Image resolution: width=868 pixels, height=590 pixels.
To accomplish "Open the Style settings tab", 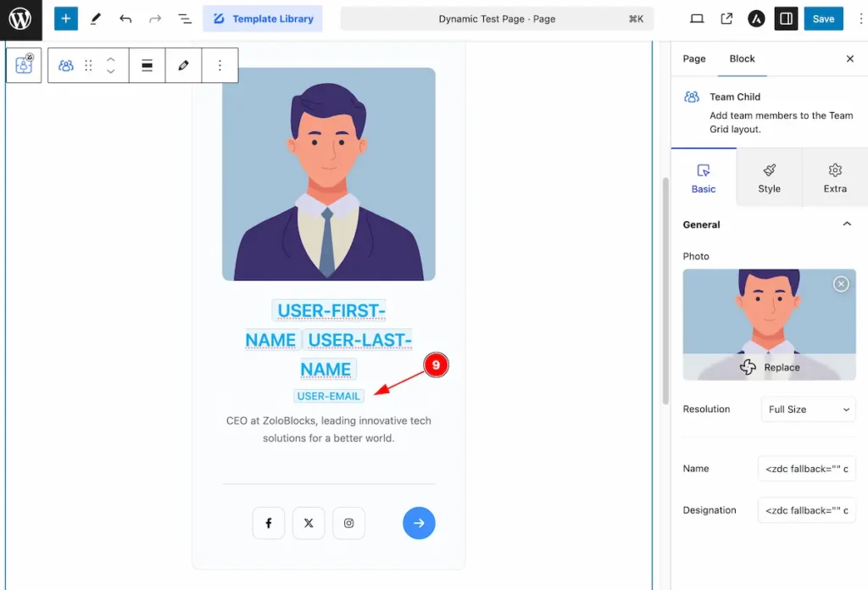I will pos(770,178).
